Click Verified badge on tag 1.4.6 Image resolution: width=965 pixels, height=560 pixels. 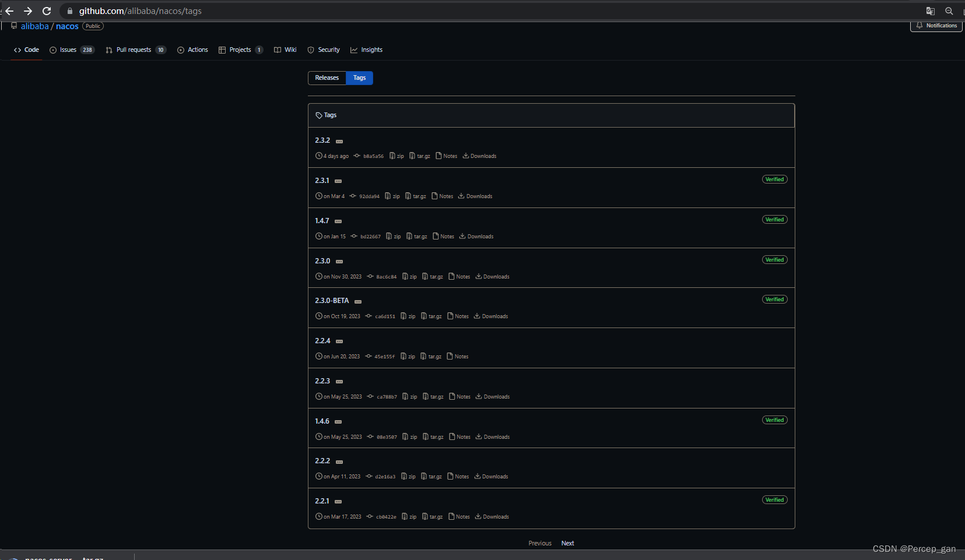pos(775,420)
